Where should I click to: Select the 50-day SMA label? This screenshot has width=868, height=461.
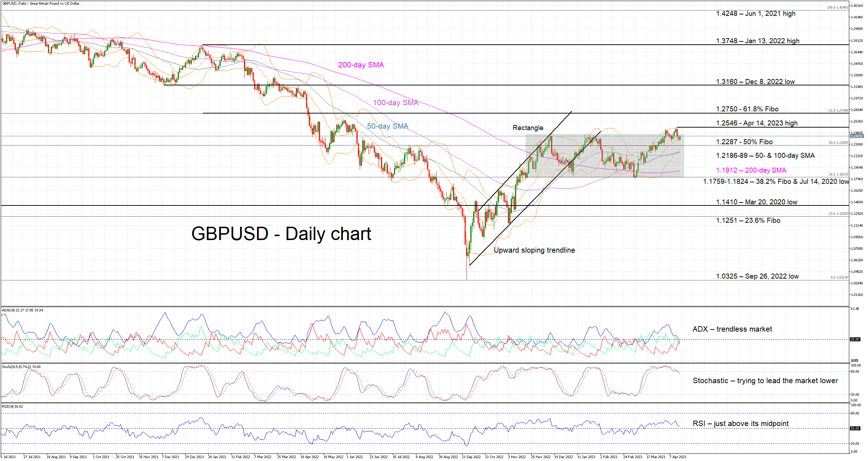coord(387,126)
